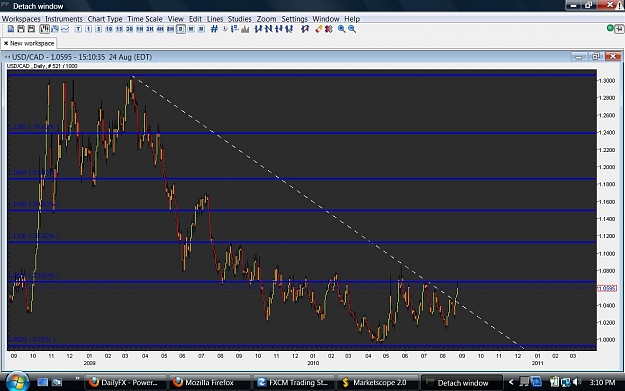
Task: Select the bar chart type icon
Action: (55, 29)
